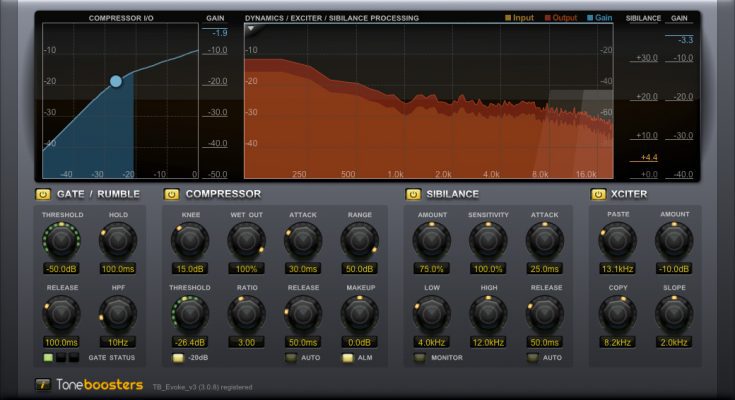This screenshot has width=735, height=400.
Task: Expand the spectrum display triangle marker
Action: 250,29
